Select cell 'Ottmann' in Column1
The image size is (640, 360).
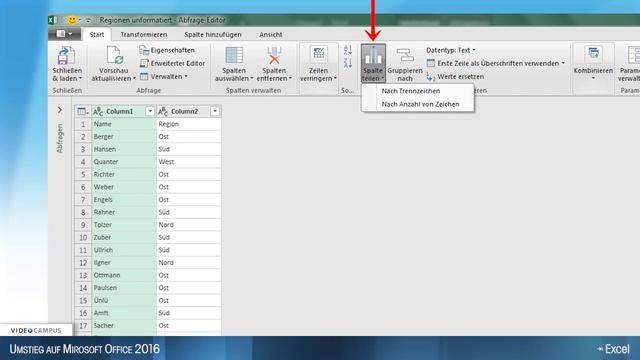click(x=124, y=276)
